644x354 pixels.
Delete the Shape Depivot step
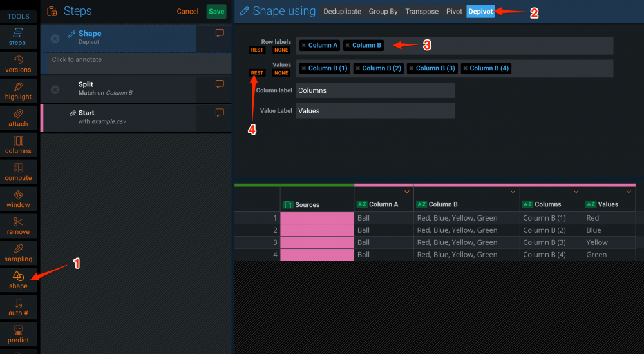pyautogui.click(x=55, y=39)
